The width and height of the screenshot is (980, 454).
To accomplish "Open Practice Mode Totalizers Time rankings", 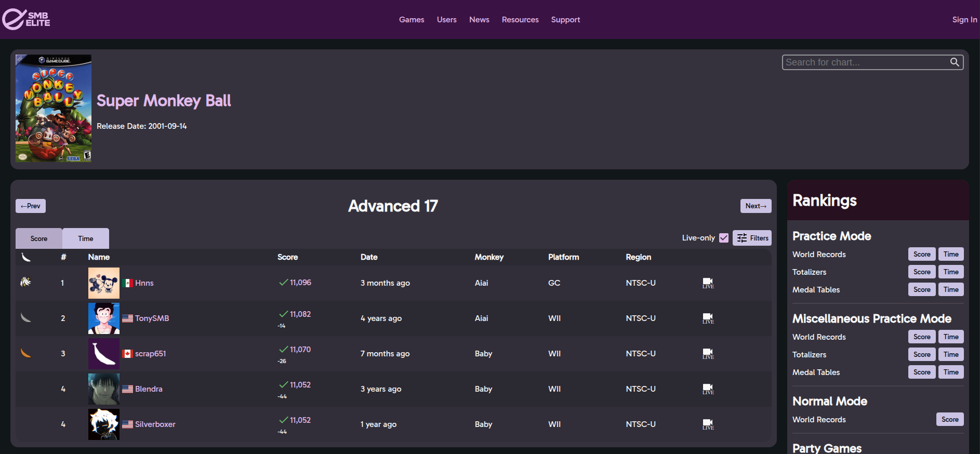I will click(951, 272).
